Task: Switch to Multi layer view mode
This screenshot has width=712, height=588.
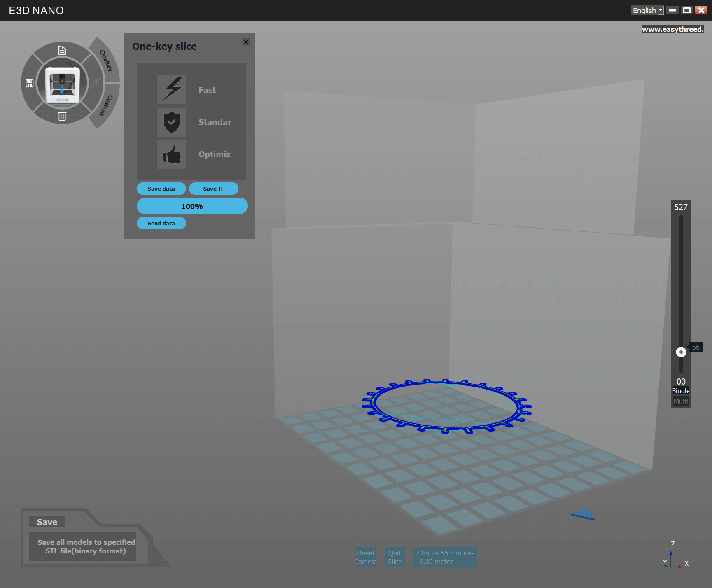Action: coord(681,401)
